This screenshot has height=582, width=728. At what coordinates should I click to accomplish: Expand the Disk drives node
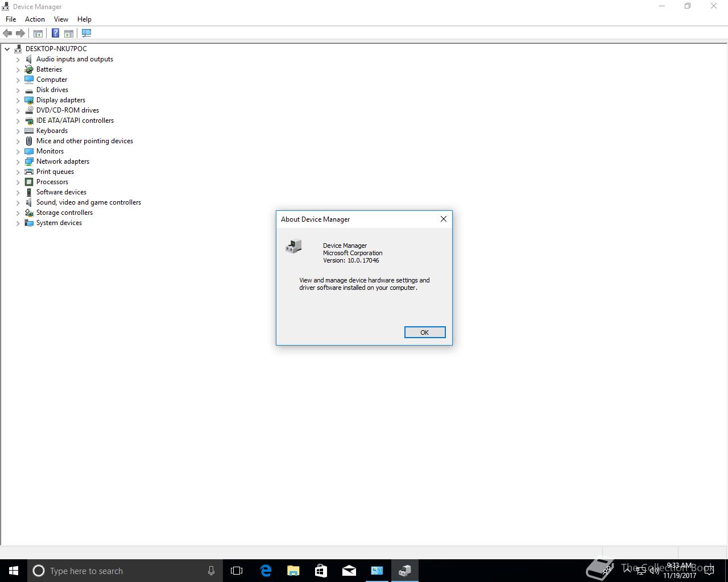[18, 90]
